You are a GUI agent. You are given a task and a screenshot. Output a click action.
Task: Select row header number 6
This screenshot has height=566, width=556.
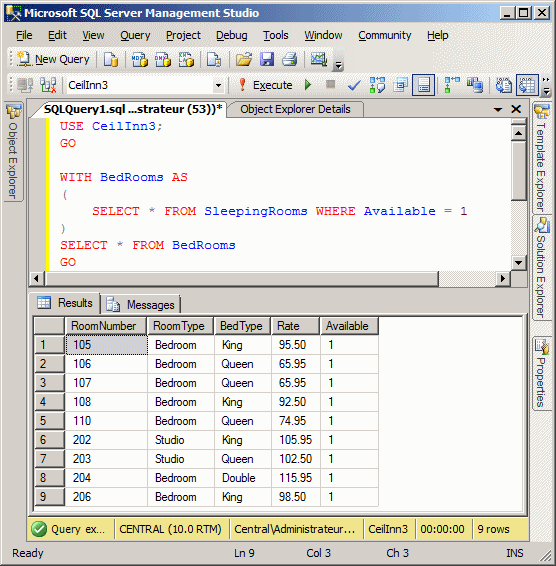coord(49,440)
